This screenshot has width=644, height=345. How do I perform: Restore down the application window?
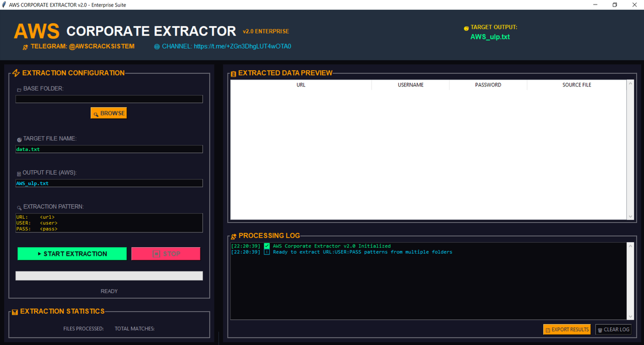(615, 5)
